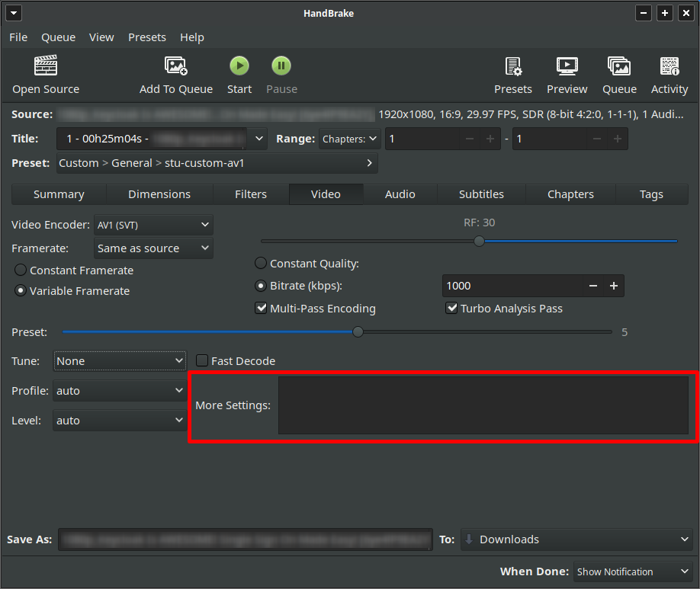Screen dimensions: 700x589
Task: Click the More Settings text field
Action: [x=486, y=405]
